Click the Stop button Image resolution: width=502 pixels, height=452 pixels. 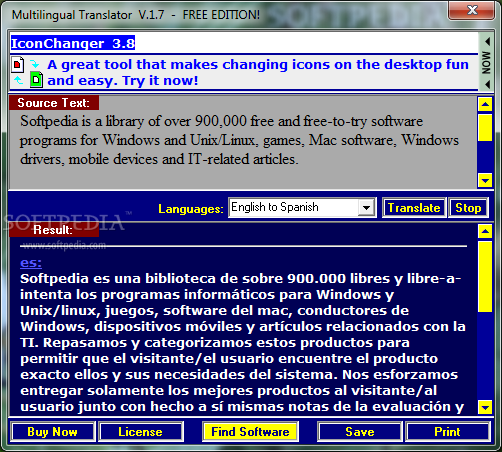468,208
